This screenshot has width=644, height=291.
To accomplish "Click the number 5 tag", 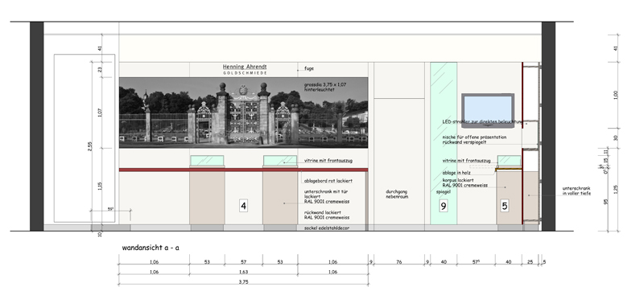I will click(505, 206).
